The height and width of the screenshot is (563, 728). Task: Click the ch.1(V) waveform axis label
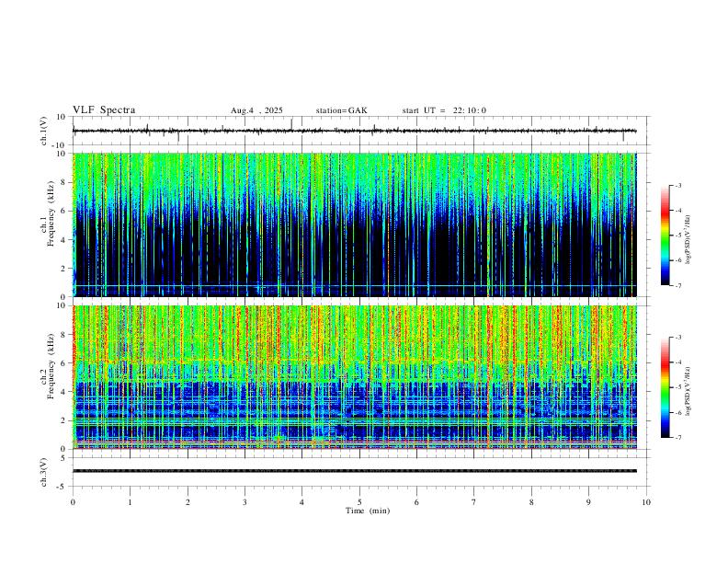pos(44,131)
